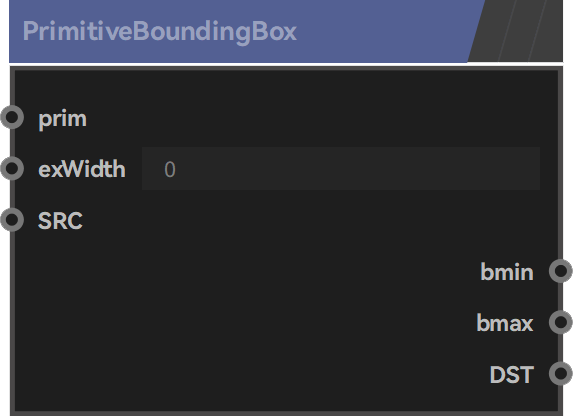Click the bmin output socket circle
Screen dimensions: 573x416
pos(561,271)
